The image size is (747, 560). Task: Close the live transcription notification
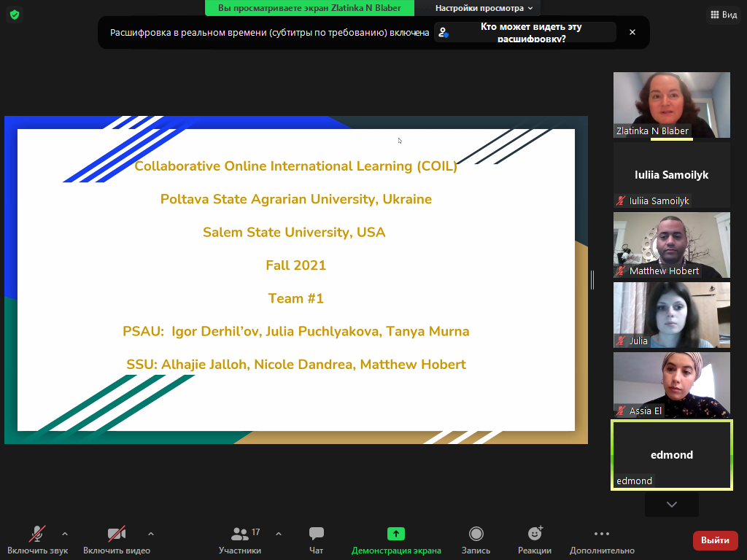[x=632, y=32]
